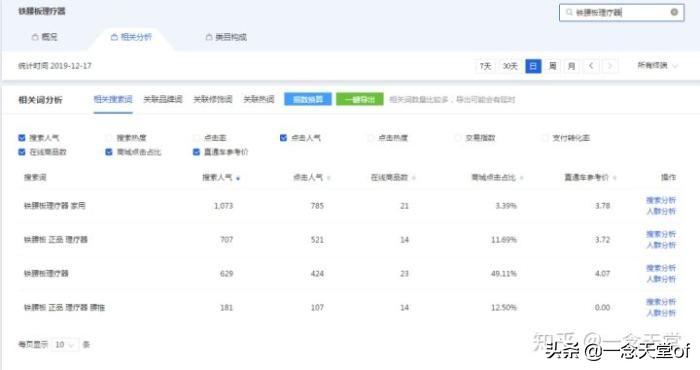The width and height of the screenshot is (700, 370).
Task: Click the 1,073 search popularity value
Action: click(223, 206)
